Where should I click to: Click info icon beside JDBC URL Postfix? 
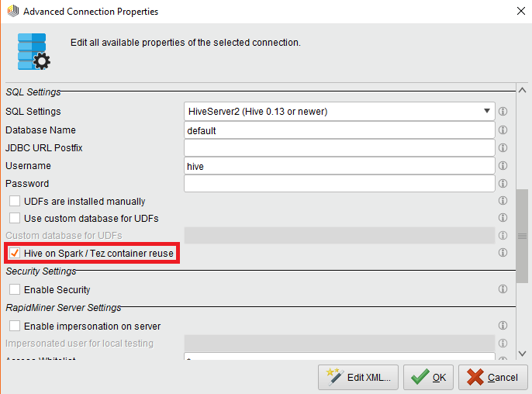point(503,147)
